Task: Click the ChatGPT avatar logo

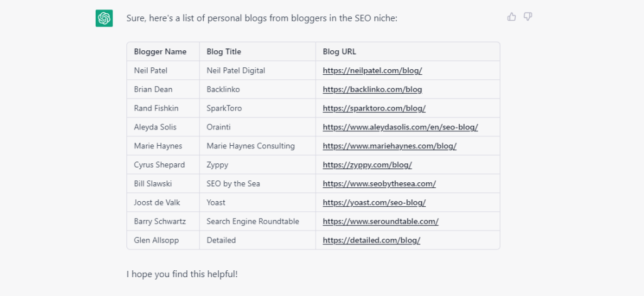Action: 104,18
